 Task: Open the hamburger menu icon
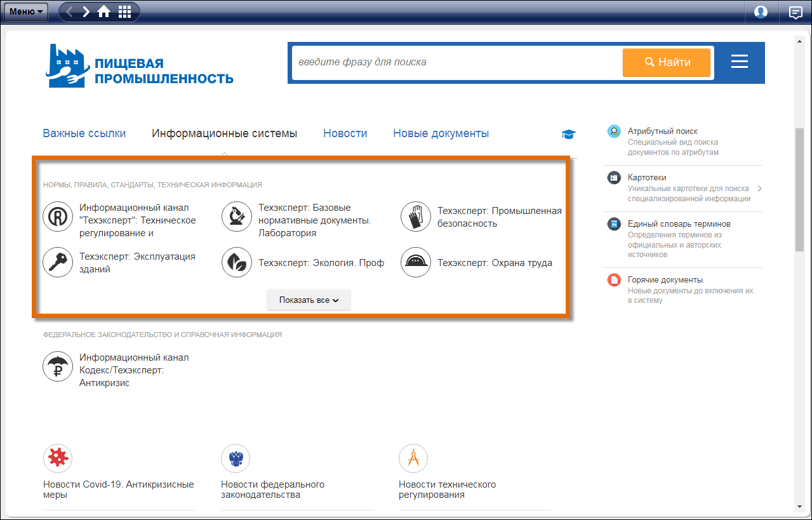point(740,62)
